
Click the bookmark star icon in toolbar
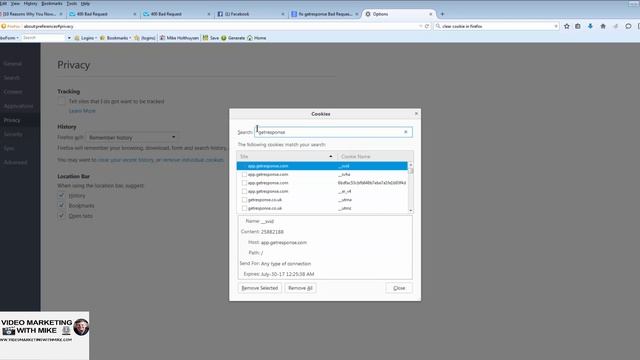pyautogui.click(x=567, y=26)
